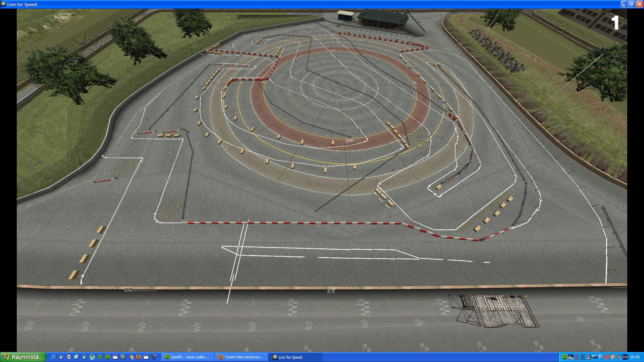Click the webcam icon in system tray
644x362 pixels.
pos(589,357)
